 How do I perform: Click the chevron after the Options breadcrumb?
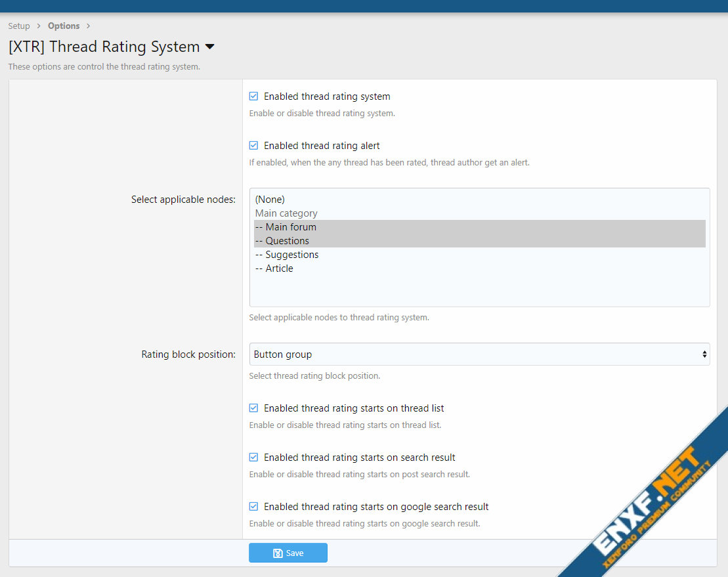[88, 26]
